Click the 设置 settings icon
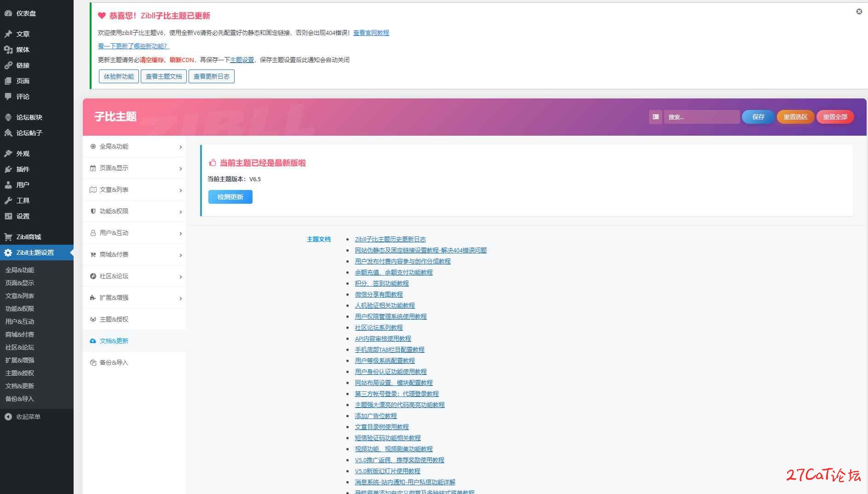868x494 pixels. (8, 216)
